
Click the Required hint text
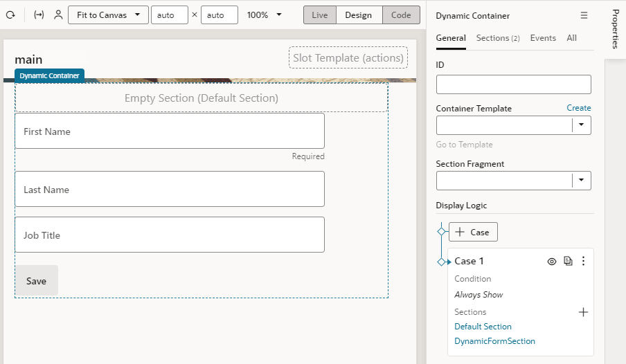[308, 156]
